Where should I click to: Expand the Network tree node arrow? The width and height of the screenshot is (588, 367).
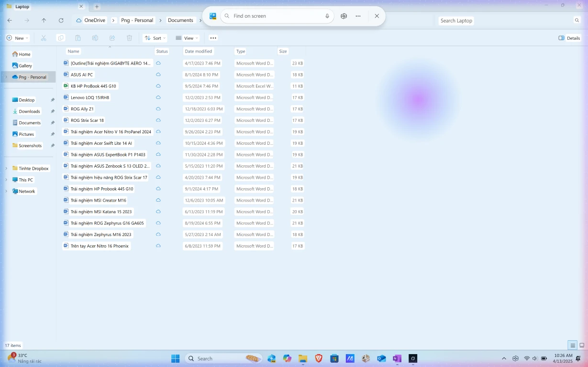click(x=6, y=191)
